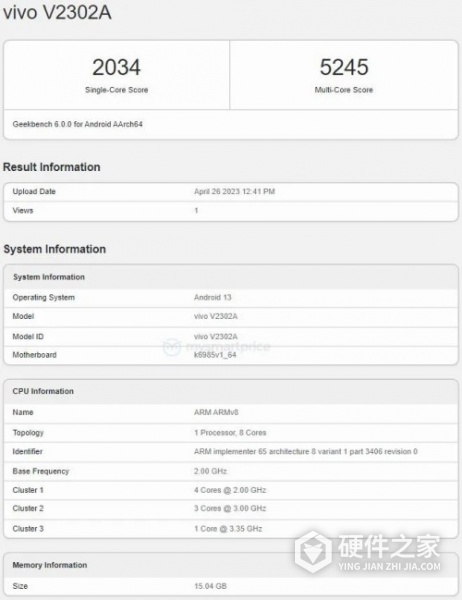Click the Motherboard label

(34, 355)
